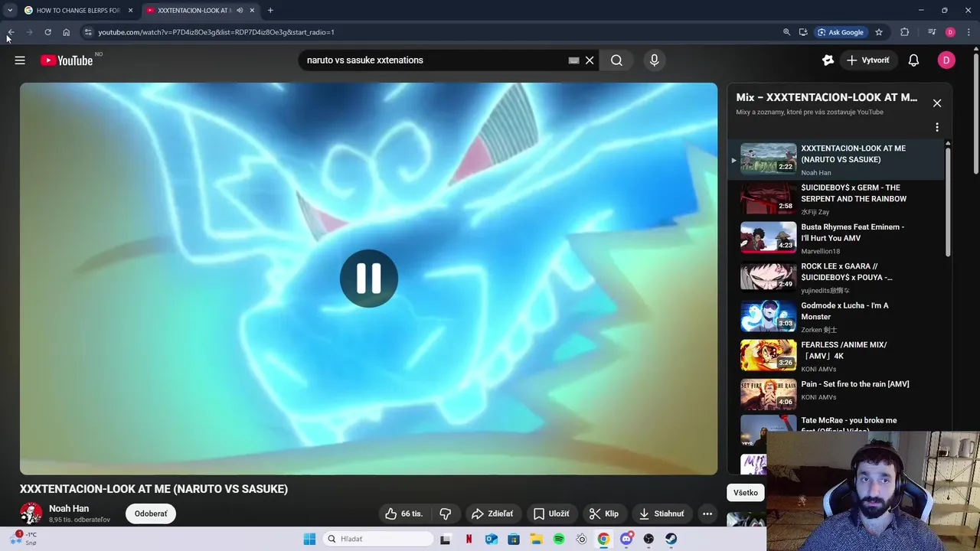Play XXXTENTACION-LOOK AT ME thumbnail in mix

768,158
